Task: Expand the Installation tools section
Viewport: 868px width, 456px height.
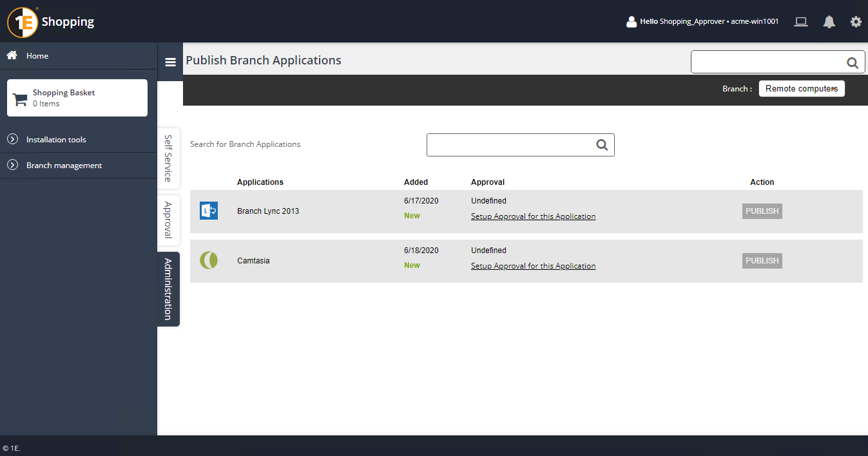Action: tap(56, 140)
